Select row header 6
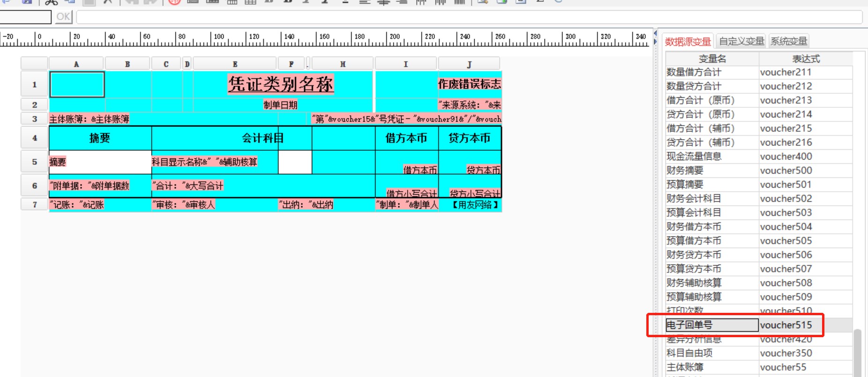 tap(34, 186)
